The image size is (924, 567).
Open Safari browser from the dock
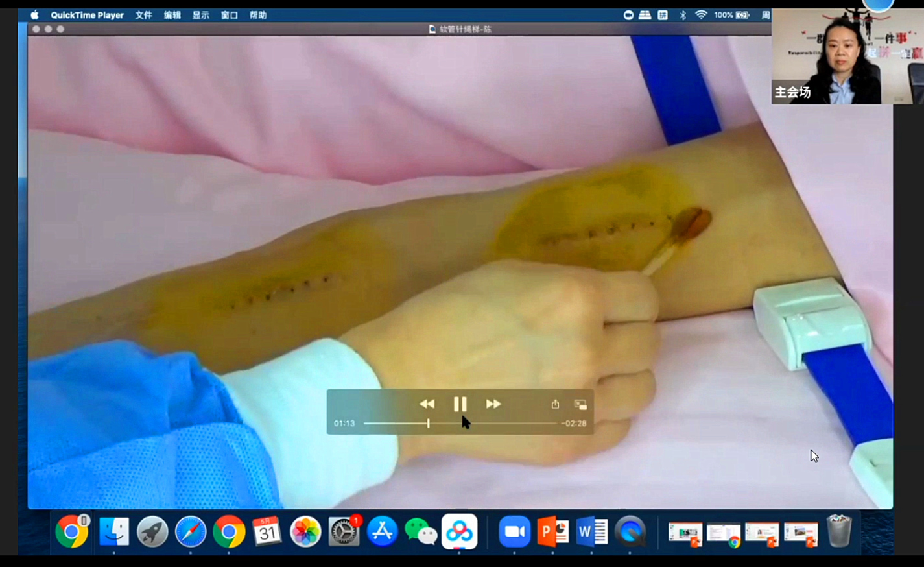click(191, 532)
